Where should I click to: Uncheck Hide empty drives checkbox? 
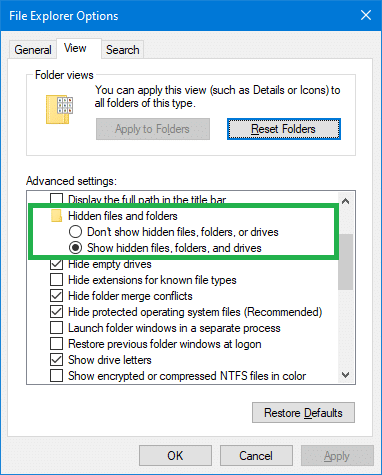click(x=56, y=264)
